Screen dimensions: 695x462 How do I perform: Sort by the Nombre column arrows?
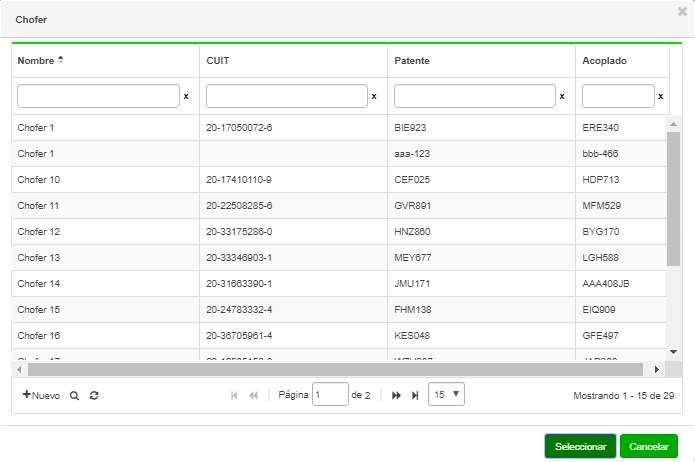[61, 60]
